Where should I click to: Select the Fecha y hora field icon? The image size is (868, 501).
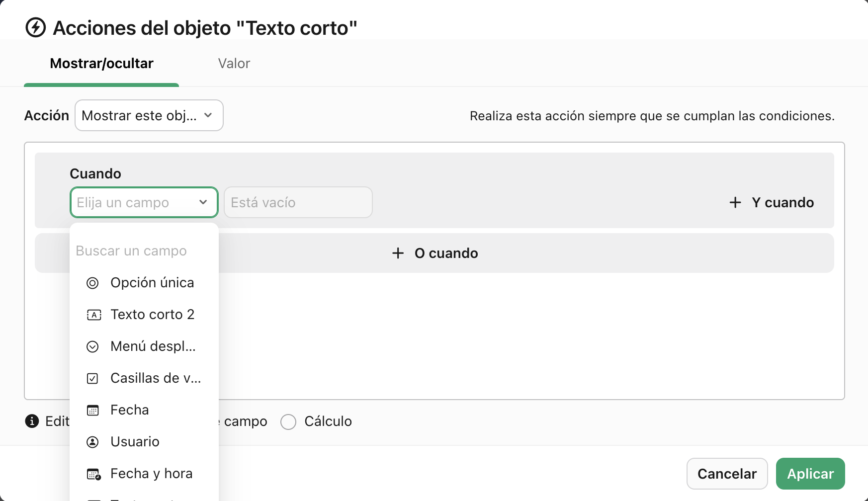(93, 474)
